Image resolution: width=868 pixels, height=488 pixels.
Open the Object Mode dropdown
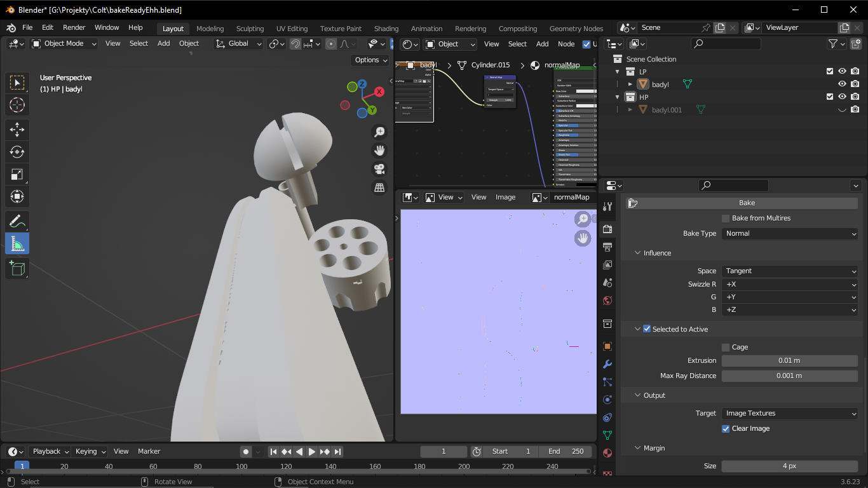(64, 44)
